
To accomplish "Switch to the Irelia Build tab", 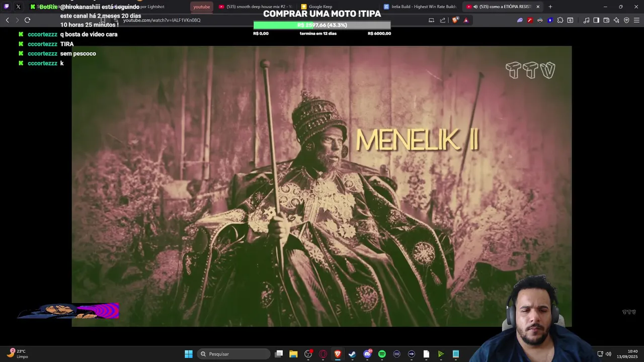I will pos(420,7).
